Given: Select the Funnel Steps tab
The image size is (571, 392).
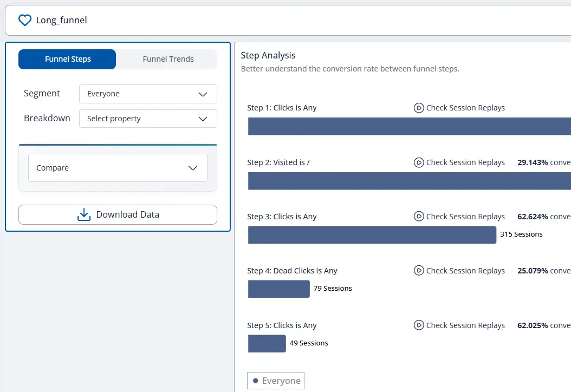Looking at the screenshot, I should [68, 59].
